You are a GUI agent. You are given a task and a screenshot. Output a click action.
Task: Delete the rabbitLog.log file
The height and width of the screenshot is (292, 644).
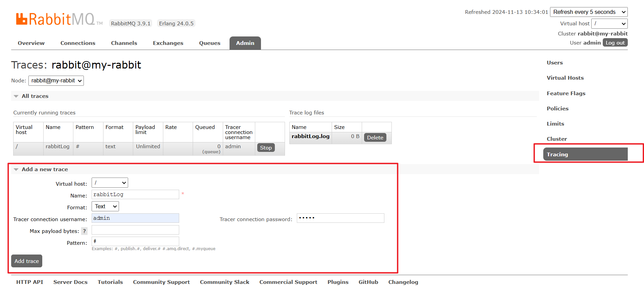[375, 138]
